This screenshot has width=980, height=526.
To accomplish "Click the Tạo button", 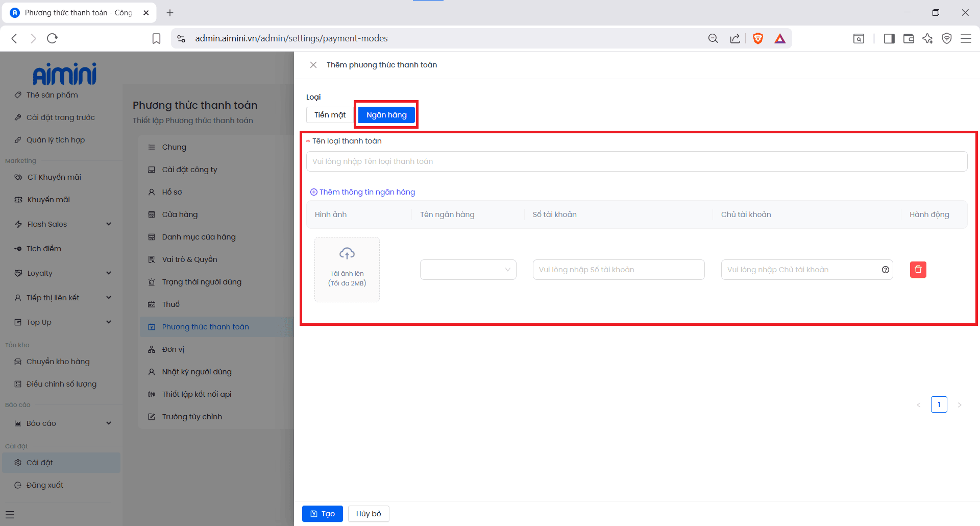I will point(322,514).
